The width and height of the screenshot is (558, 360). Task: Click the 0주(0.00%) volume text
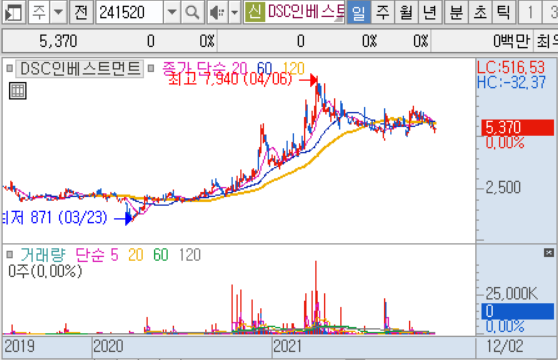[x=45, y=271]
